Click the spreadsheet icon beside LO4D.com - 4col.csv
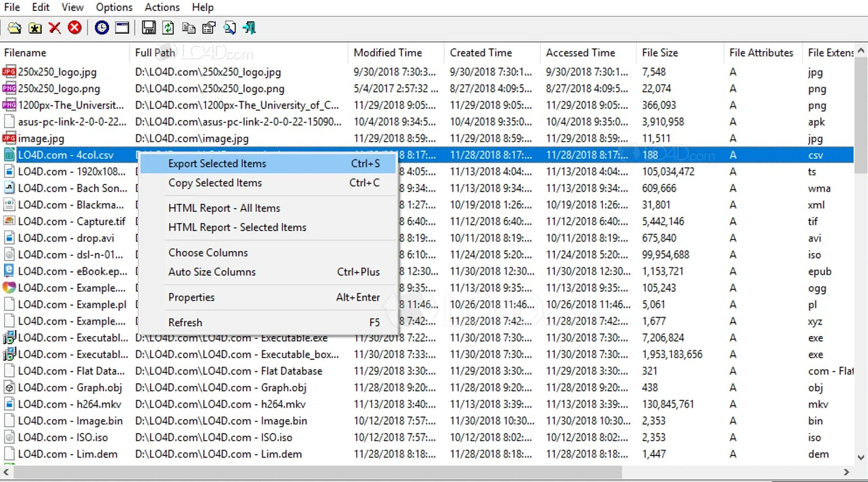 click(x=10, y=155)
